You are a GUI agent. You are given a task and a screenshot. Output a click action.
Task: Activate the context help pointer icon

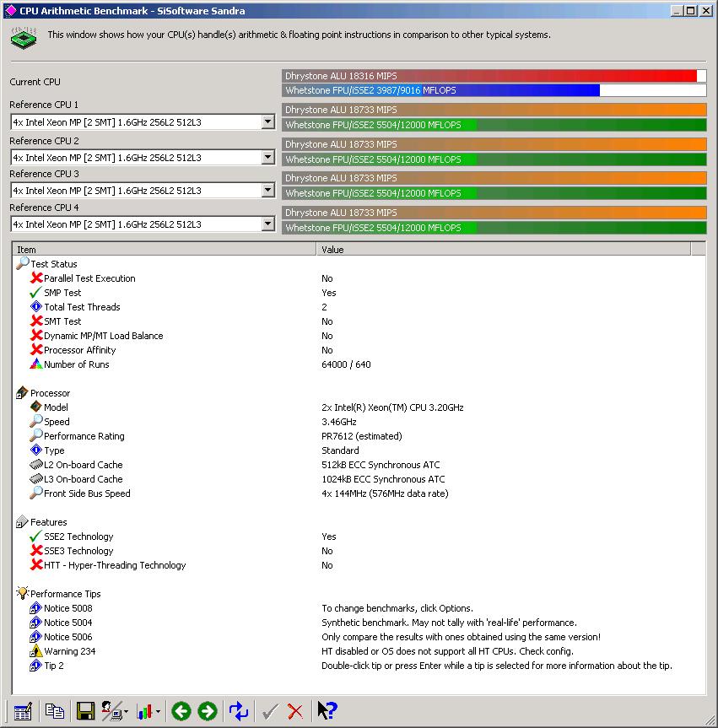[327, 711]
